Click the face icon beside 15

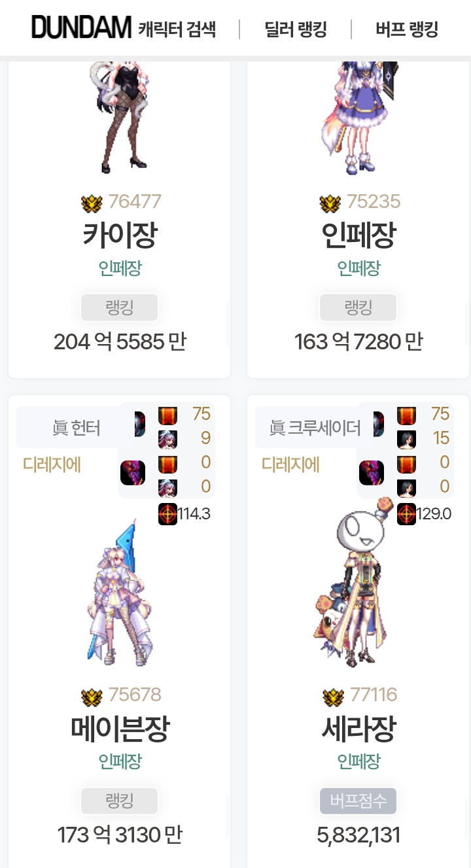[x=406, y=440]
